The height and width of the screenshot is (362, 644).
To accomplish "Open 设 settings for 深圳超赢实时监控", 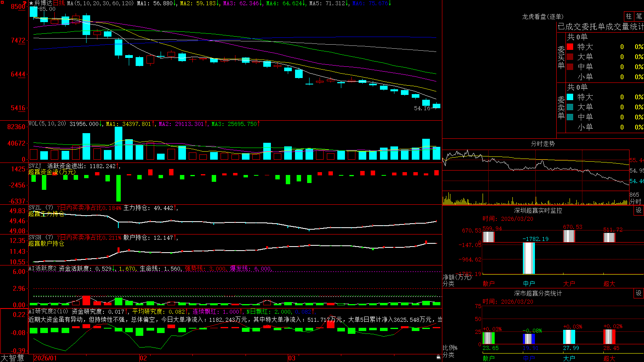I will pyautogui.click(x=639, y=210).
